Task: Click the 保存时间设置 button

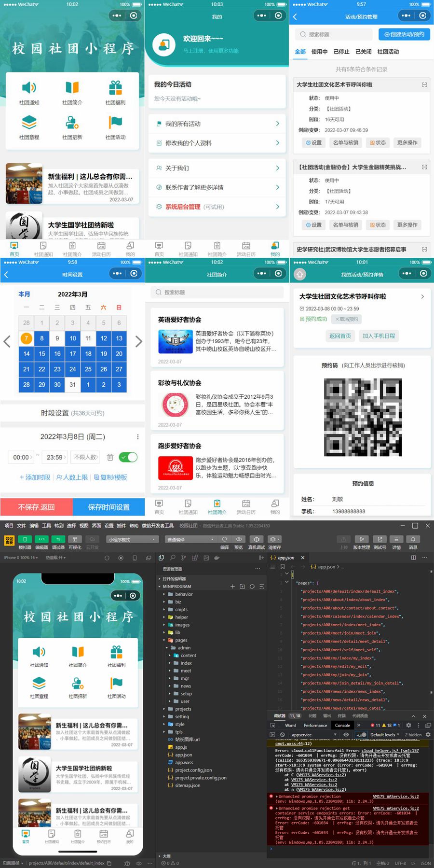Action: [108, 507]
